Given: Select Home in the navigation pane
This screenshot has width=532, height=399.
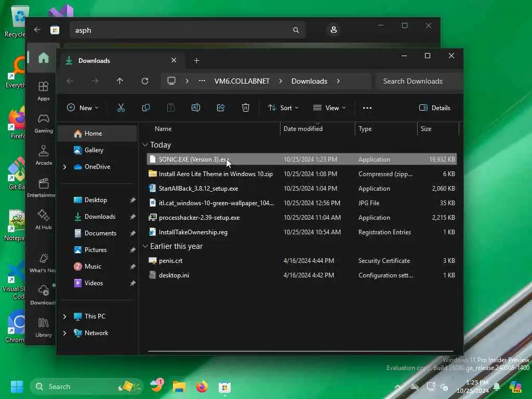Looking at the screenshot, I should 97,134.
